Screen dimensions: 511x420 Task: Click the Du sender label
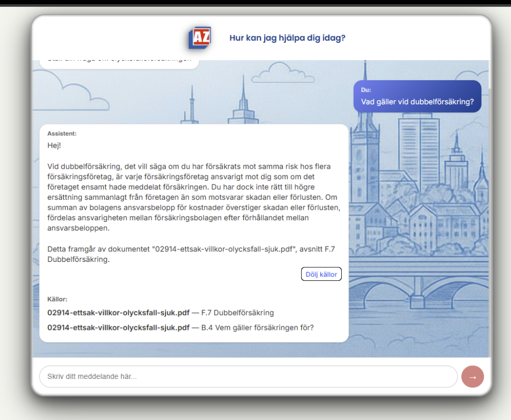click(x=366, y=90)
